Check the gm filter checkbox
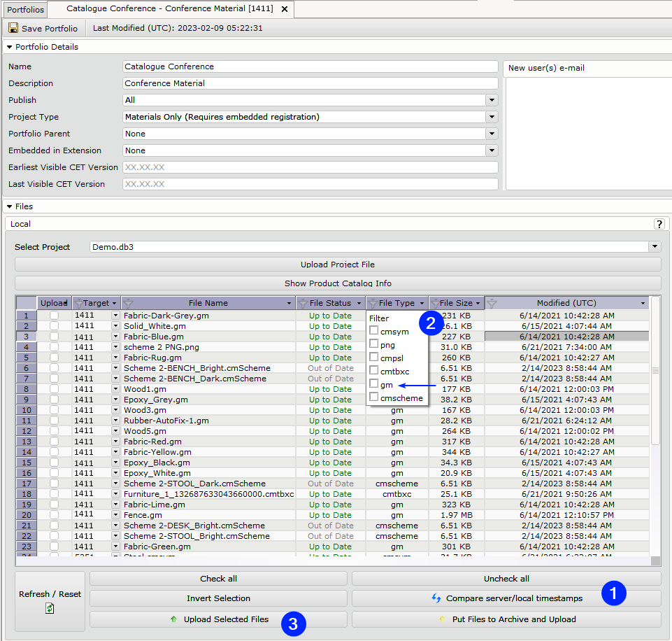 [373, 383]
